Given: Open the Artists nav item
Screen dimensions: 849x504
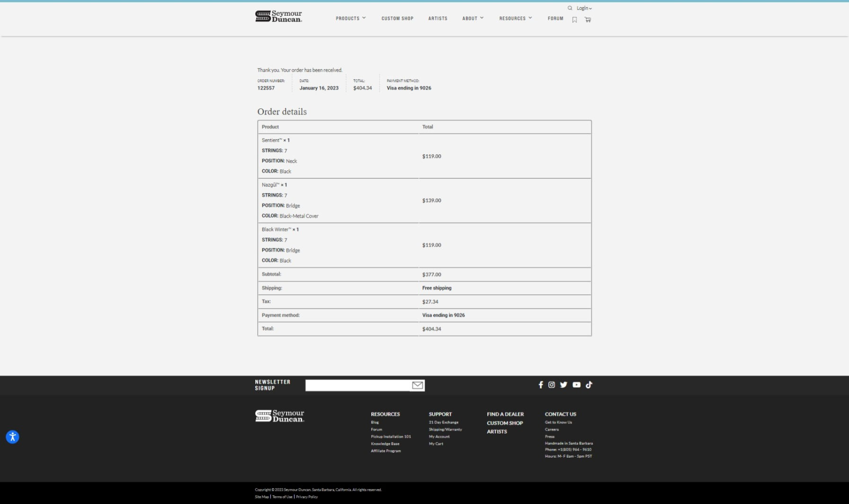Looking at the screenshot, I should [x=438, y=18].
